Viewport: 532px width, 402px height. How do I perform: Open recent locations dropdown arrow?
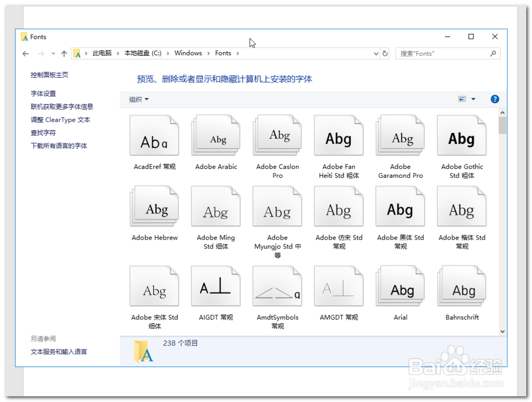[53, 54]
